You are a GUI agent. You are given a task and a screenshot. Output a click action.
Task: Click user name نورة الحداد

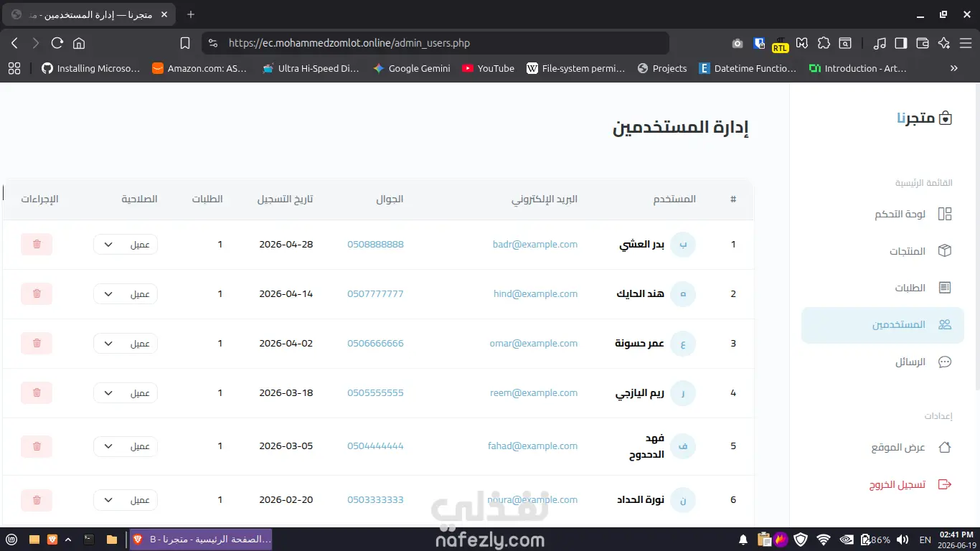click(x=641, y=500)
